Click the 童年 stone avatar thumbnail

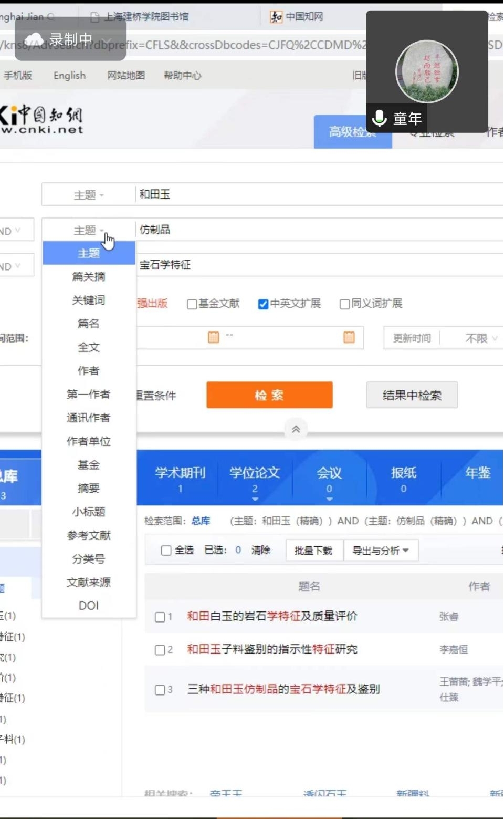coord(427,71)
